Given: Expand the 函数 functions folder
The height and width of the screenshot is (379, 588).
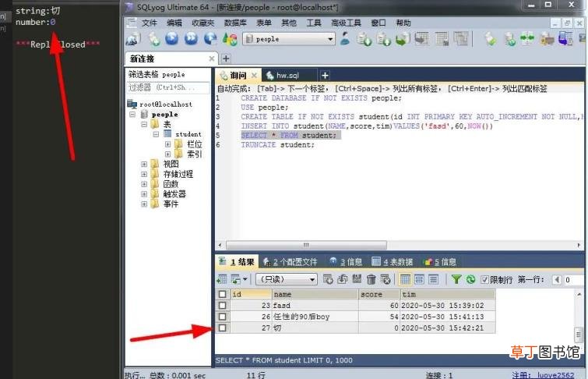Looking at the screenshot, I should pos(144,184).
